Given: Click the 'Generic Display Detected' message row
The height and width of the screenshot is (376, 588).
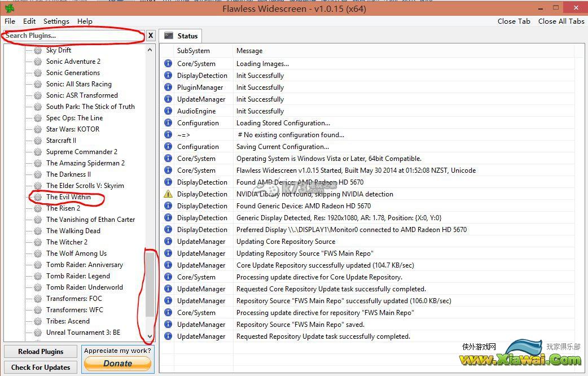Looking at the screenshot, I should coord(339,218).
